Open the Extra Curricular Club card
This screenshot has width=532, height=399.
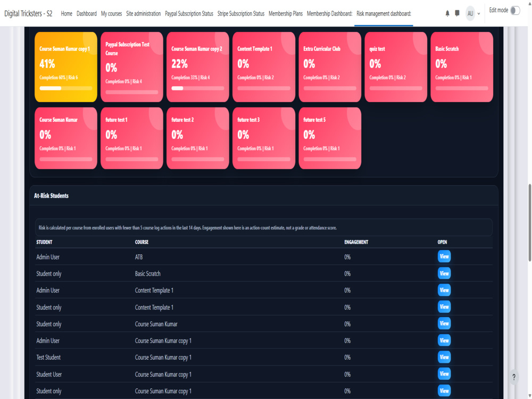330,67
